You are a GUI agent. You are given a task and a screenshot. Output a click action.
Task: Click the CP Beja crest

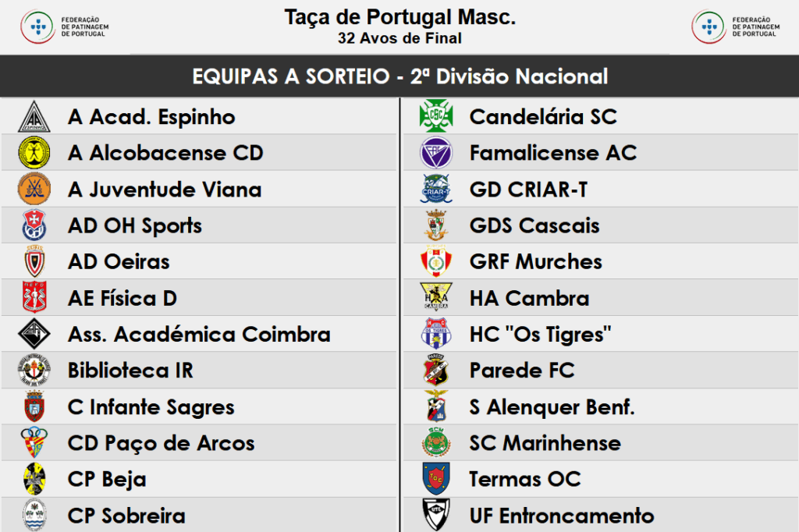pyautogui.click(x=34, y=479)
